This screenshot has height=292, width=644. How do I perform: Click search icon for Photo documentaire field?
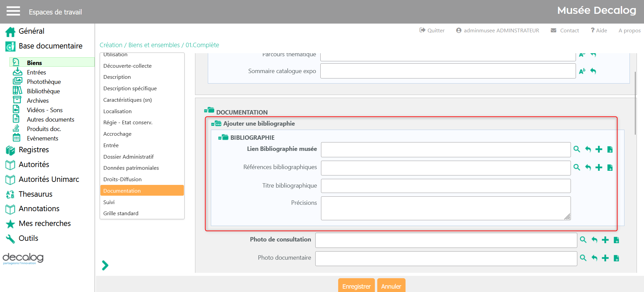pyautogui.click(x=583, y=258)
